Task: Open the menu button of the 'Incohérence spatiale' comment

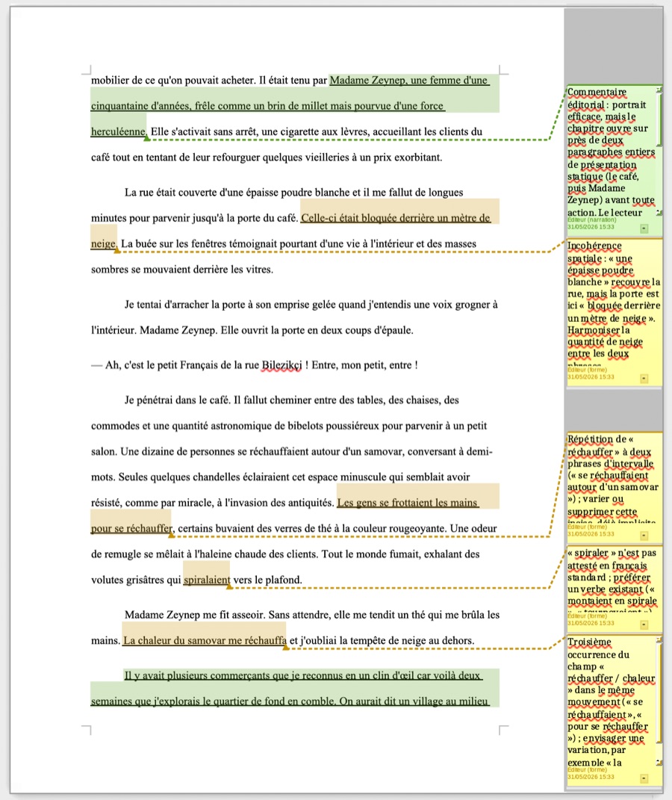Action: click(x=644, y=379)
